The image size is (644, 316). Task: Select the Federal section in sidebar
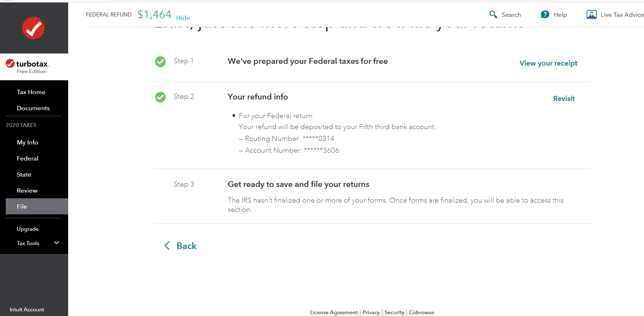coord(27,158)
